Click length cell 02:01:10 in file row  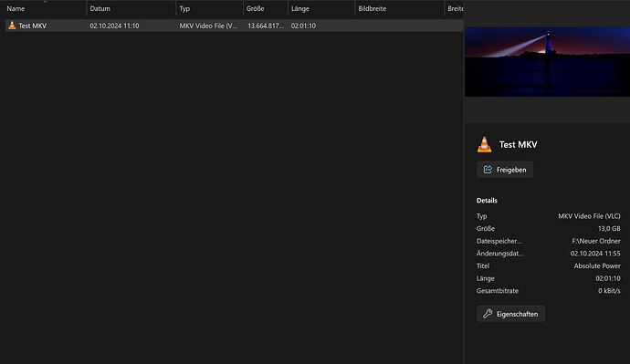click(x=303, y=26)
